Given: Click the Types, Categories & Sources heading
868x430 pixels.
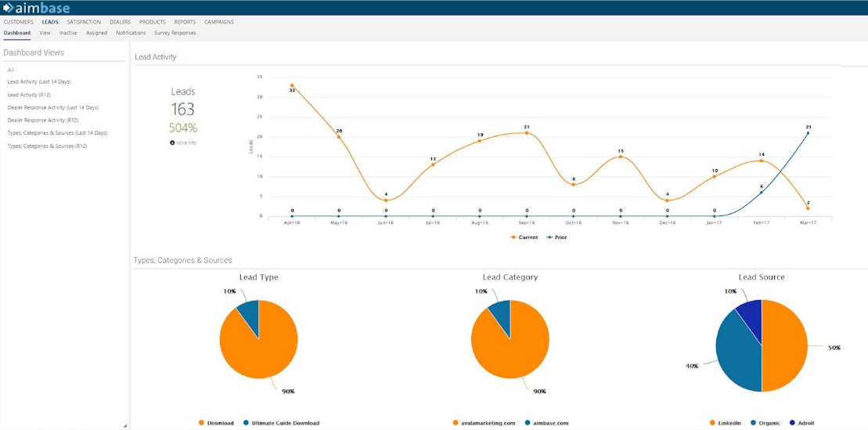Looking at the screenshot, I should pos(182,260).
